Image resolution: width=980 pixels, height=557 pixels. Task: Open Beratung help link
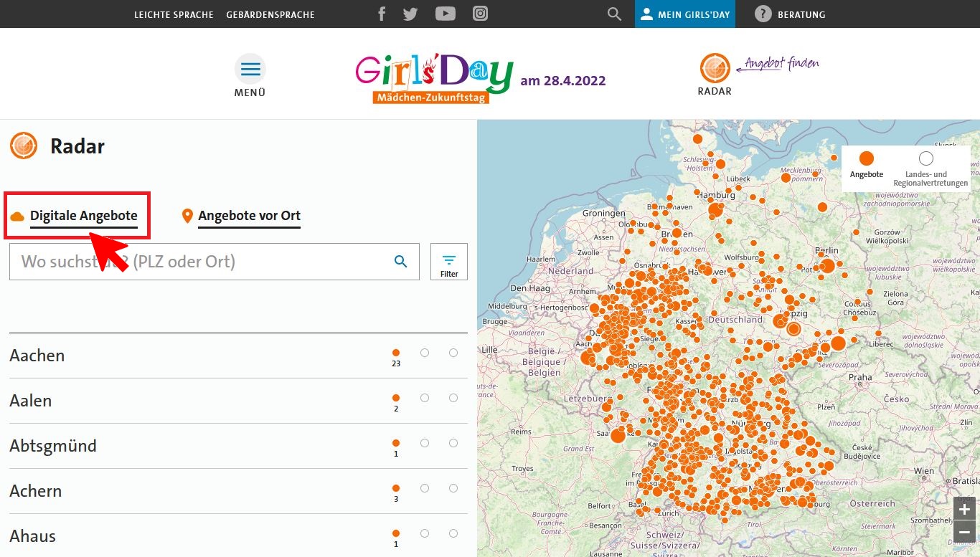pyautogui.click(x=790, y=14)
